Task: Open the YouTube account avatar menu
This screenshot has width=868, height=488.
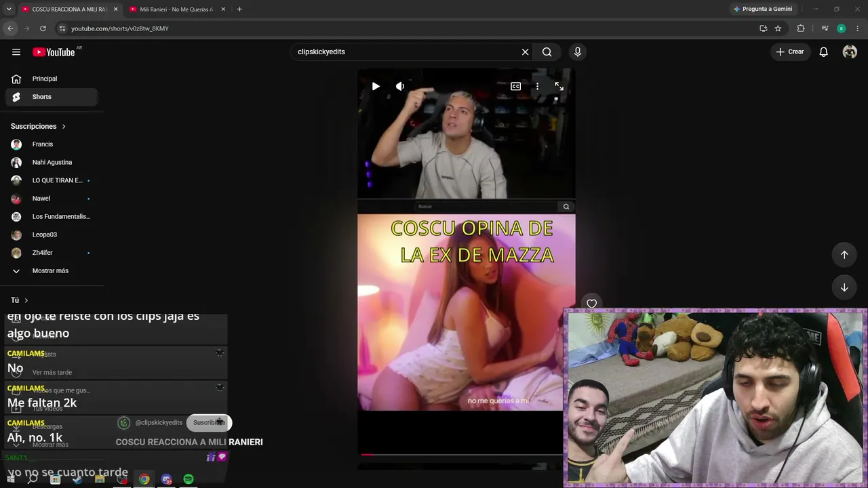Action: click(850, 52)
